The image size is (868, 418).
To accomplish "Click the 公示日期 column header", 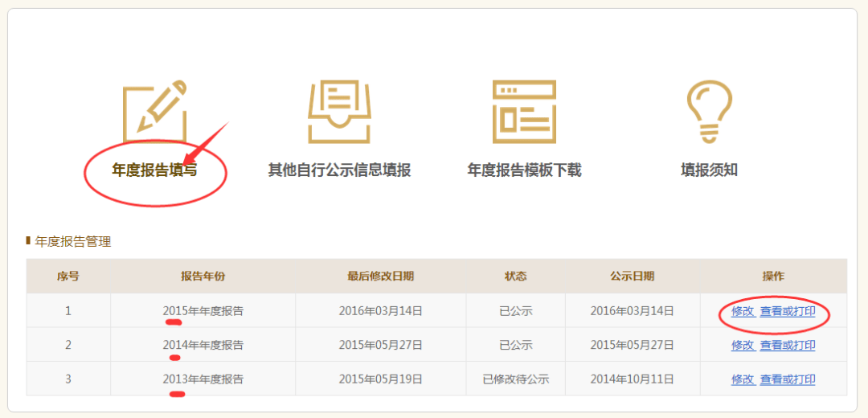I will click(x=632, y=277).
